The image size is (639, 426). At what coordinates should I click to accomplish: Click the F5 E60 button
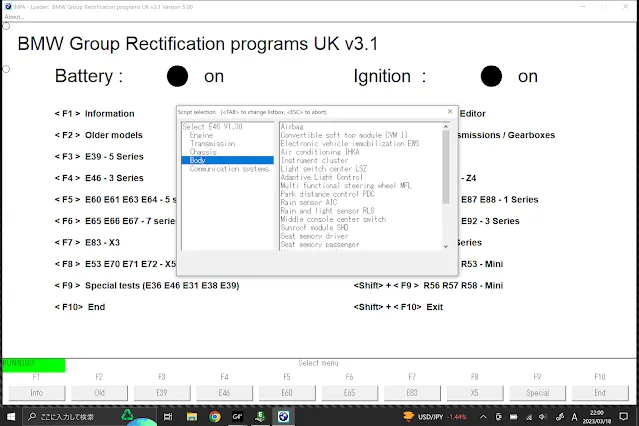287,393
